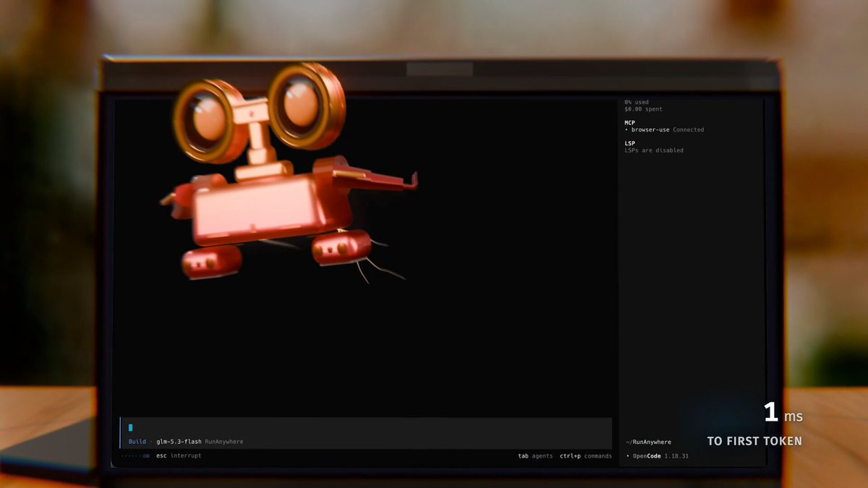Click the 0% used context indicator

point(637,102)
